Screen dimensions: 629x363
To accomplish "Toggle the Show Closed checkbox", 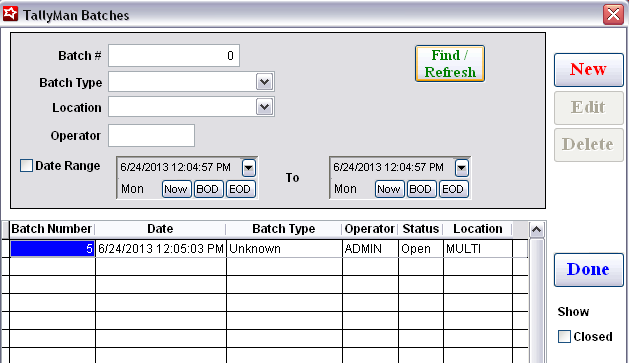I will [564, 336].
